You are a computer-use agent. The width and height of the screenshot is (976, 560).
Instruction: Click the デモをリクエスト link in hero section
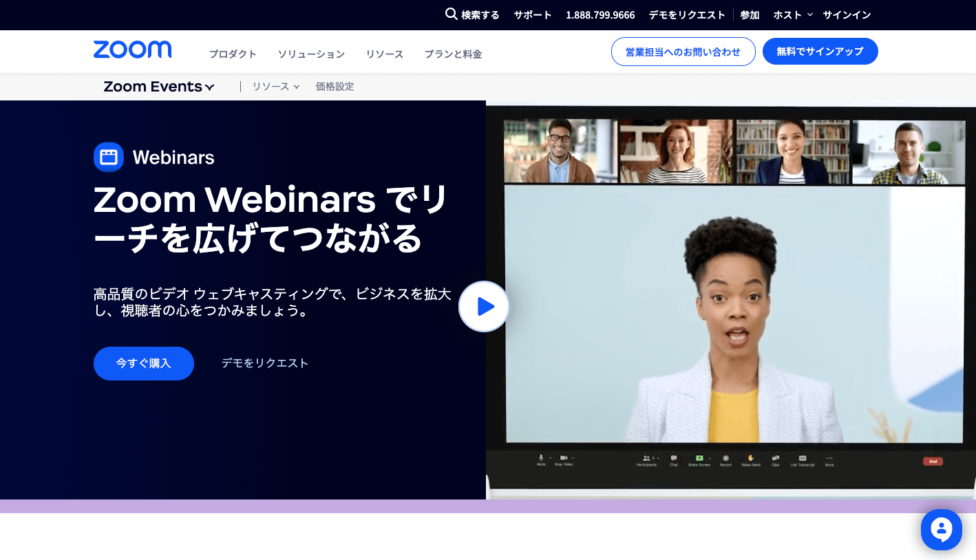point(265,363)
